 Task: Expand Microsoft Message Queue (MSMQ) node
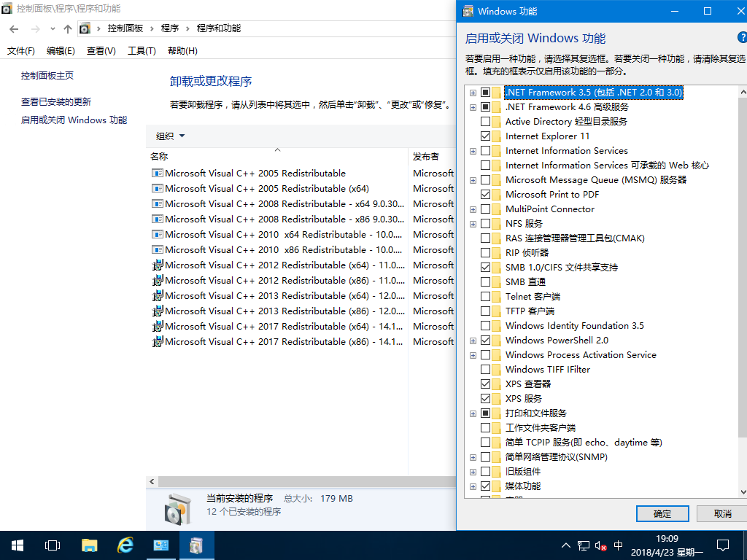[473, 180]
